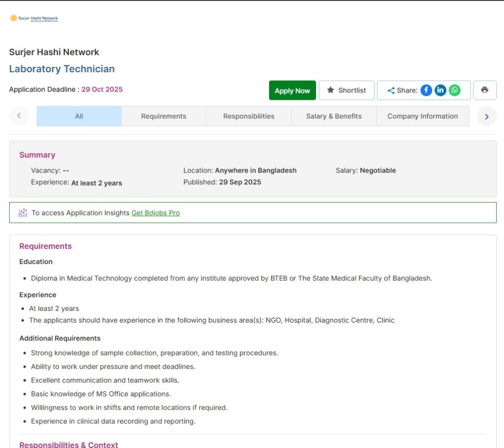Click the star icon on the Shortlist button
Image resolution: width=504 pixels, height=448 pixels.
click(x=331, y=90)
